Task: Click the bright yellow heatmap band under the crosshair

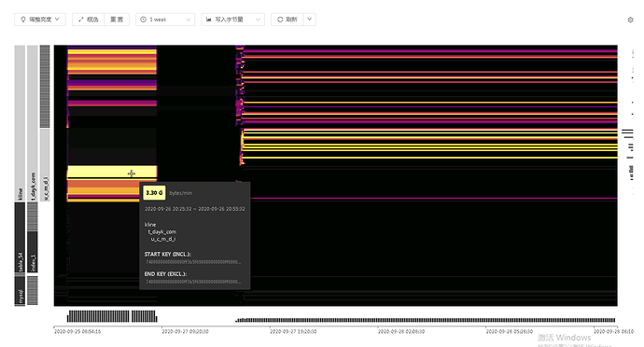Action: click(x=112, y=172)
